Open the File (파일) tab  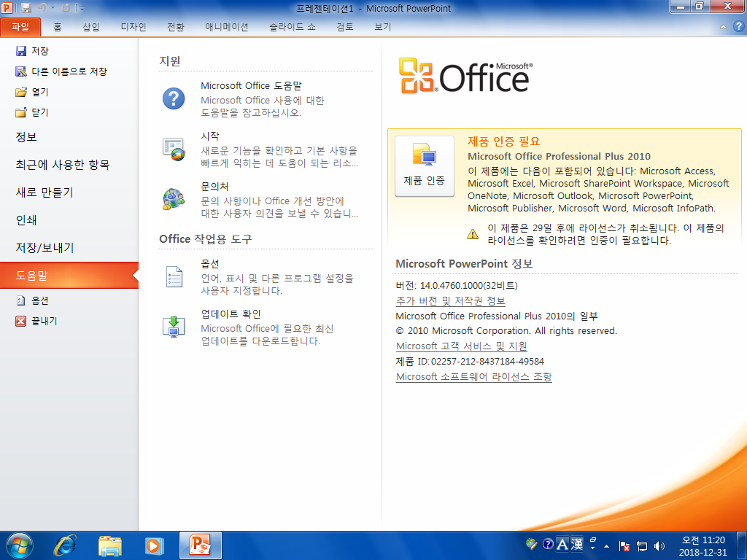[20, 27]
